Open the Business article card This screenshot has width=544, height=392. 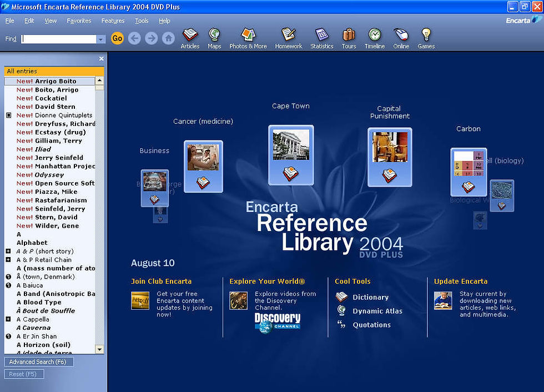tap(155, 188)
